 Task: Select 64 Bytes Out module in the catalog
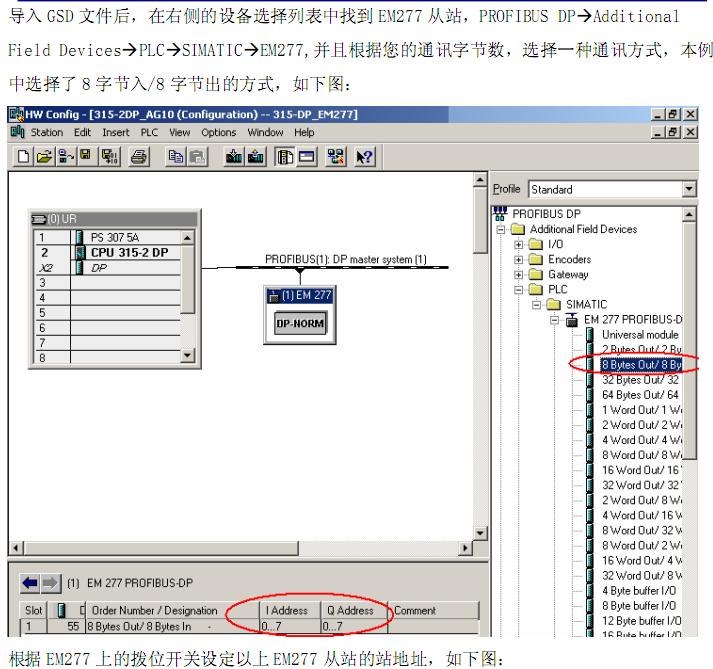[640, 395]
